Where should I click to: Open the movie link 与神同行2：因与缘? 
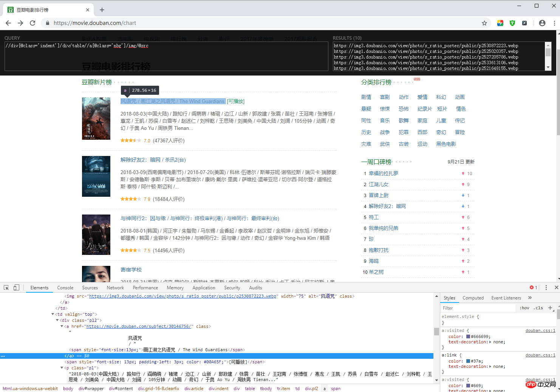coord(200,218)
